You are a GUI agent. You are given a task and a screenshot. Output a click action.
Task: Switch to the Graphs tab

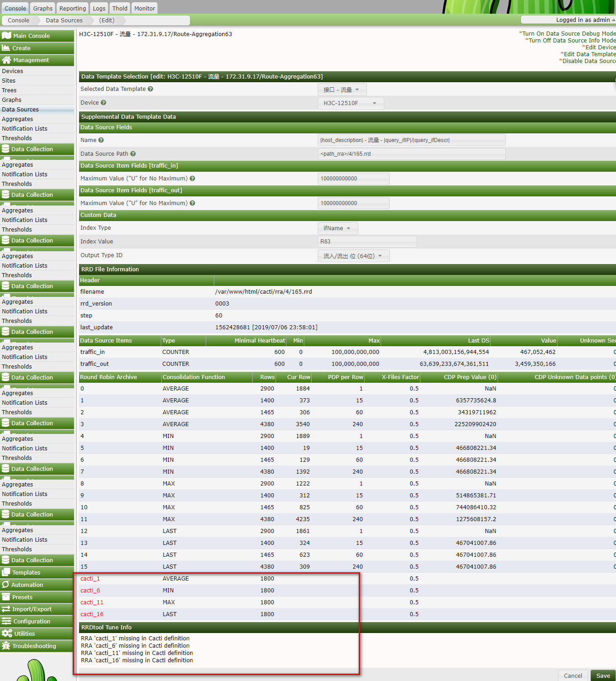[42, 8]
